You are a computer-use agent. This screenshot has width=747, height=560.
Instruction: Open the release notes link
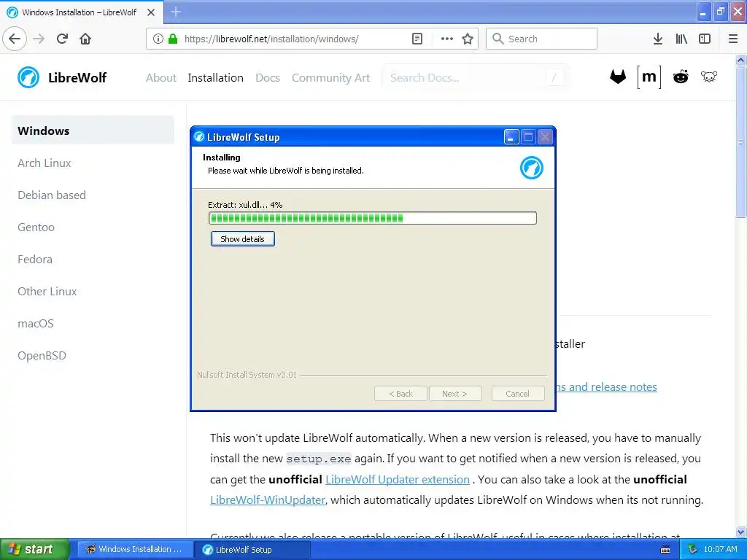tap(606, 386)
